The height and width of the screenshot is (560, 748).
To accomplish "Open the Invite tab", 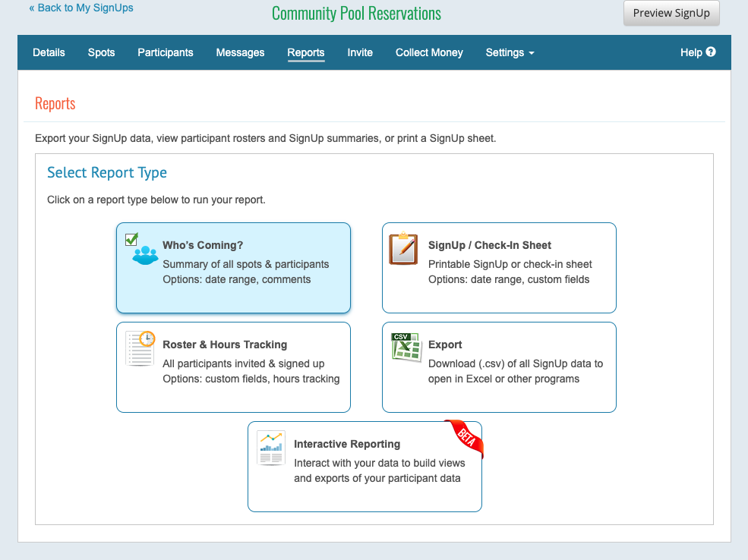I will coord(360,52).
